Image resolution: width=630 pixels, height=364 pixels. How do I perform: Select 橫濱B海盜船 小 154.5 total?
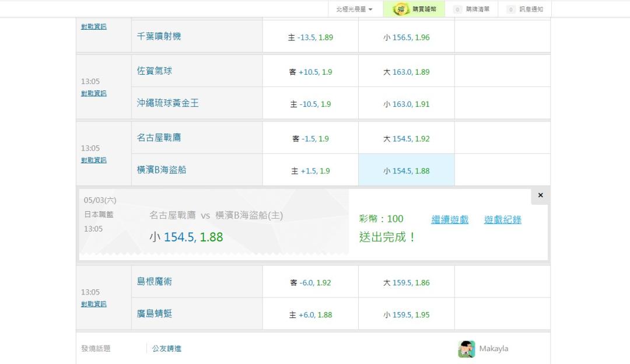[x=406, y=171]
